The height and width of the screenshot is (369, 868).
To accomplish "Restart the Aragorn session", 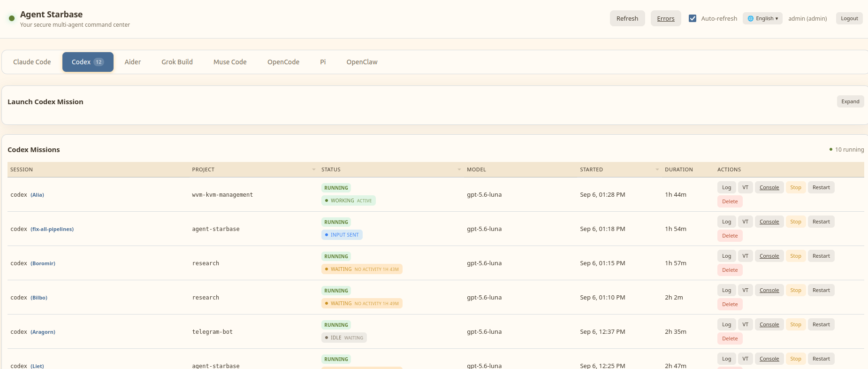I will coord(821,324).
